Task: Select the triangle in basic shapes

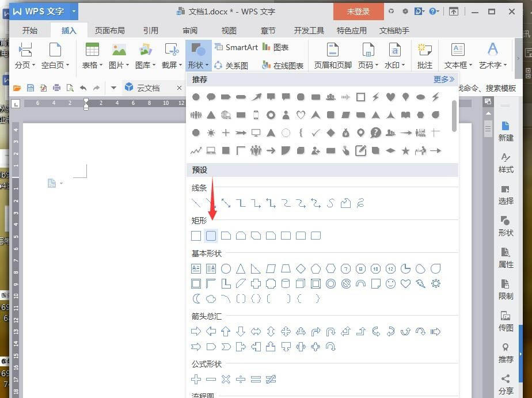Action: [241, 269]
